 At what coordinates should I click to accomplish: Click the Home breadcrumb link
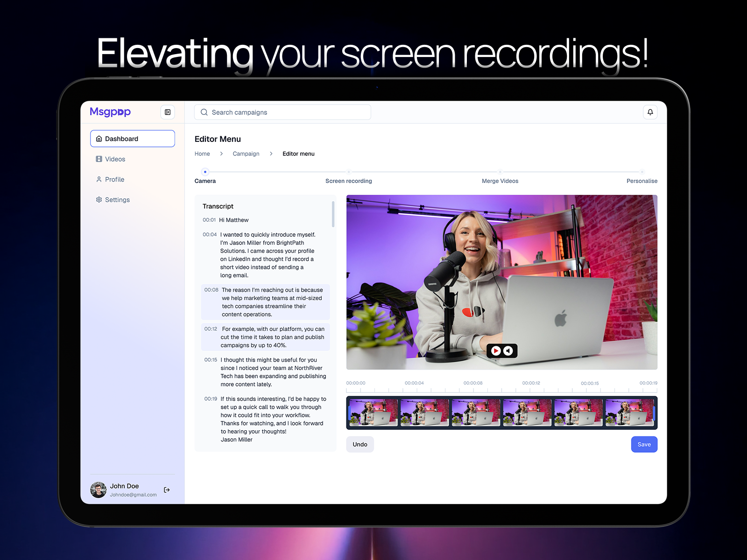[x=202, y=154]
